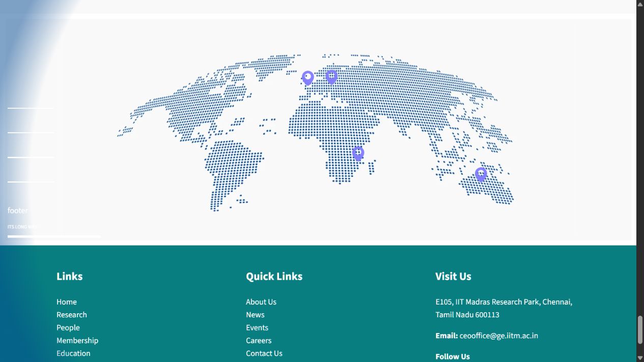Open the About Us quick link
644x362 pixels.
click(261, 302)
